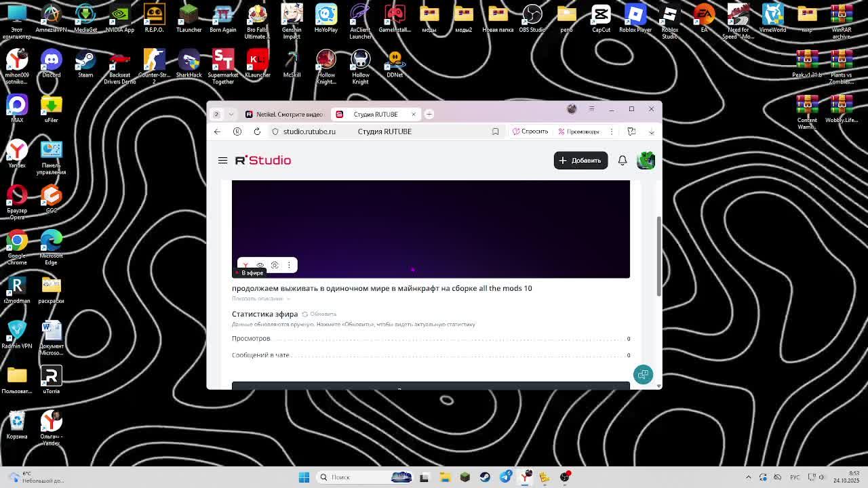868x488 pixels.
Task: Open File Explorer from the taskbar
Action: click(x=445, y=477)
